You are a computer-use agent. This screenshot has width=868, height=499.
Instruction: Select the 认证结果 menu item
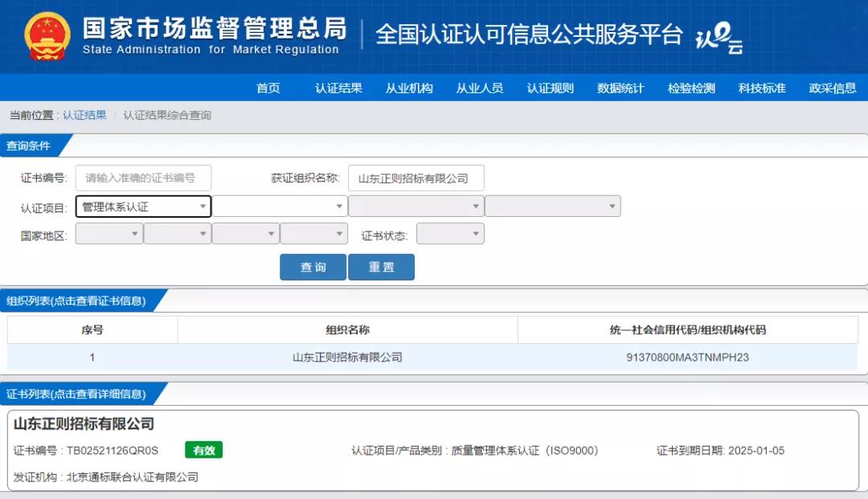pyautogui.click(x=338, y=89)
